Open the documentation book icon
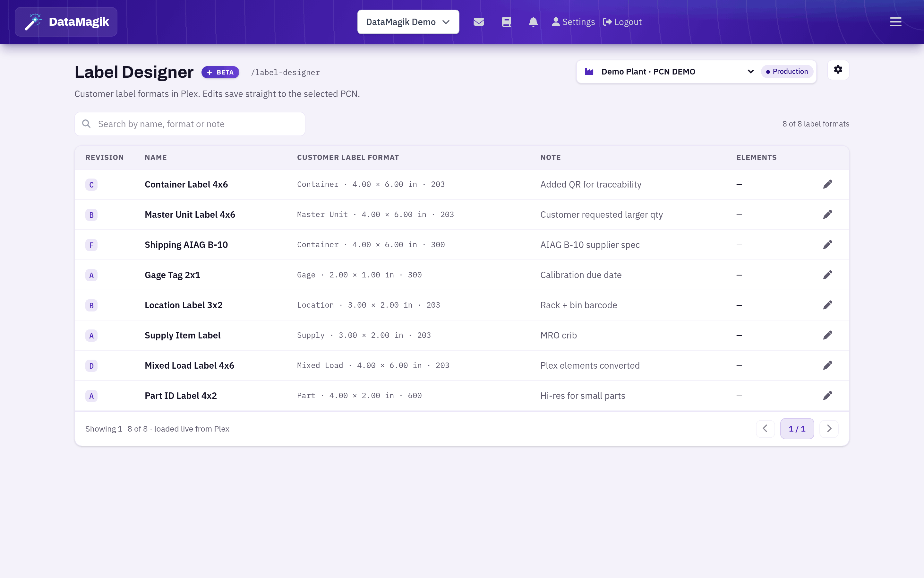The width and height of the screenshot is (924, 578). click(x=506, y=22)
